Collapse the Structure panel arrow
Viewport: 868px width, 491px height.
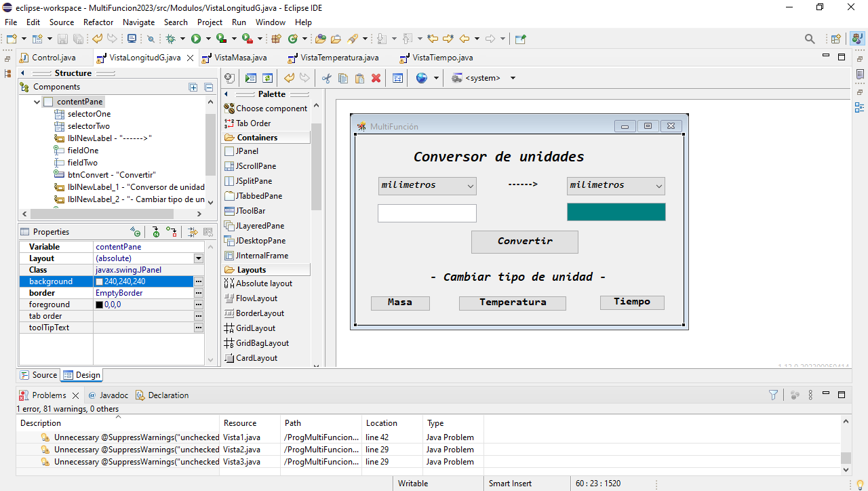click(x=22, y=73)
